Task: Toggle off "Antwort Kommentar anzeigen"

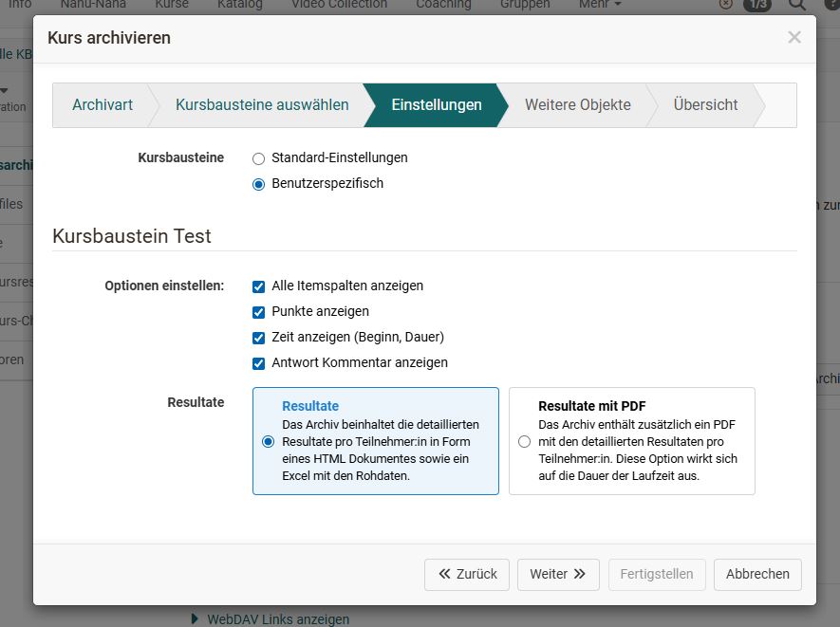Action: pyautogui.click(x=258, y=362)
